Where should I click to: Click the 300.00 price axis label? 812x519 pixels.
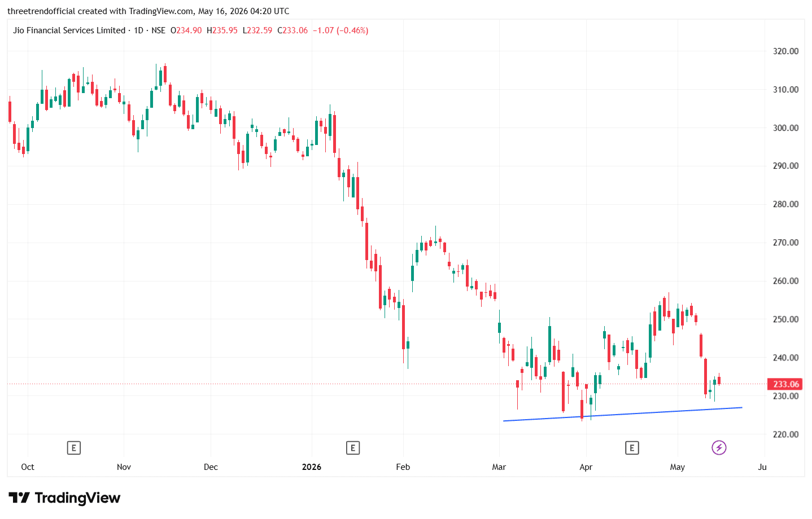pos(785,128)
